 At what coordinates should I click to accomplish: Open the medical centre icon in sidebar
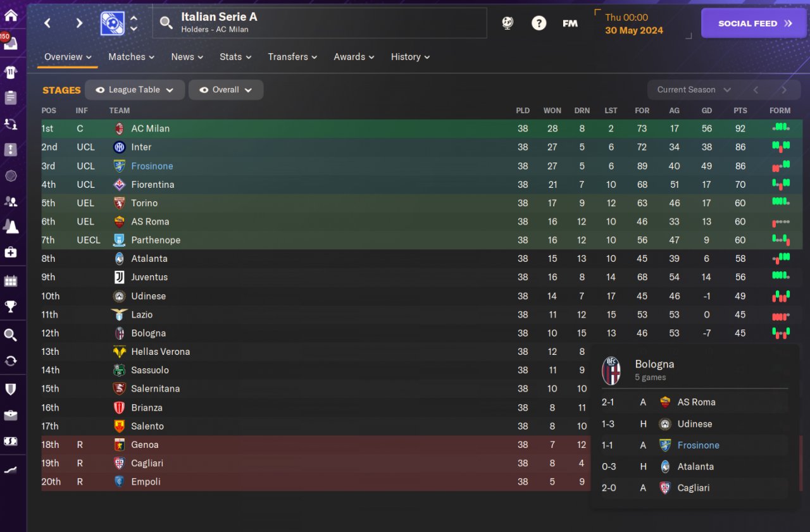point(11,252)
